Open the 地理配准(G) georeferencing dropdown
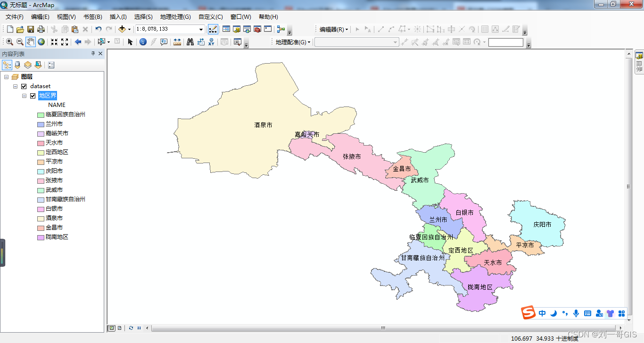644x343 pixels. tap(293, 42)
